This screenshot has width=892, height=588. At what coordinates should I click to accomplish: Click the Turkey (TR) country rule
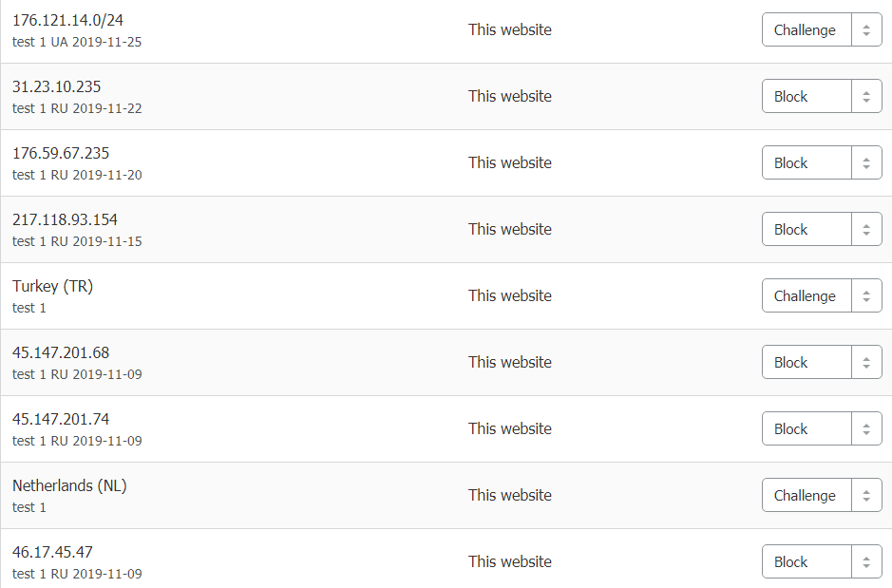52,286
